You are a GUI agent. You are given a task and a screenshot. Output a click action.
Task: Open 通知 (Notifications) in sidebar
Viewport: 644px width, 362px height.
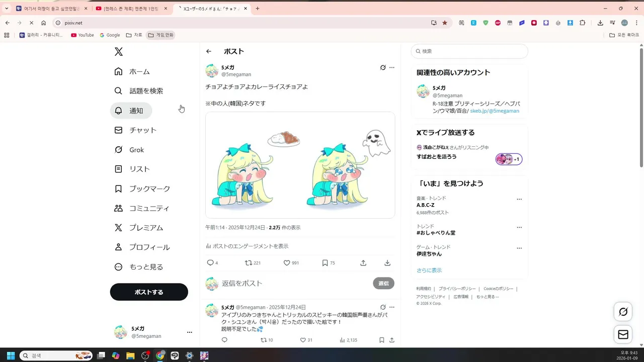coord(131,111)
